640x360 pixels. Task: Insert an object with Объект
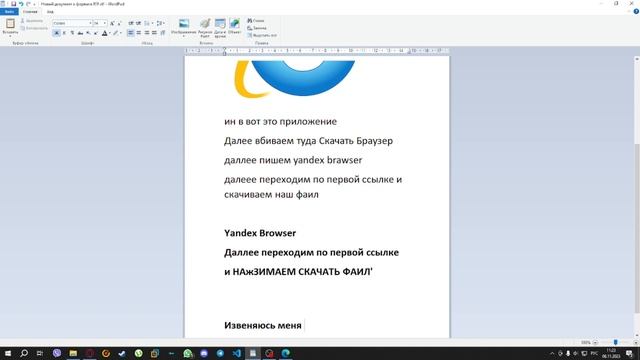tap(235, 26)
